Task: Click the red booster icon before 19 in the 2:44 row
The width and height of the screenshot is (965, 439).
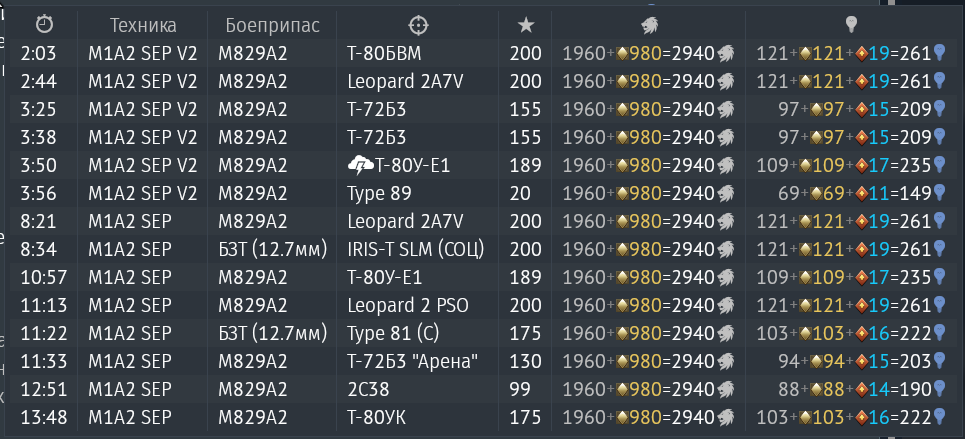Action: (x=862, y=81)
